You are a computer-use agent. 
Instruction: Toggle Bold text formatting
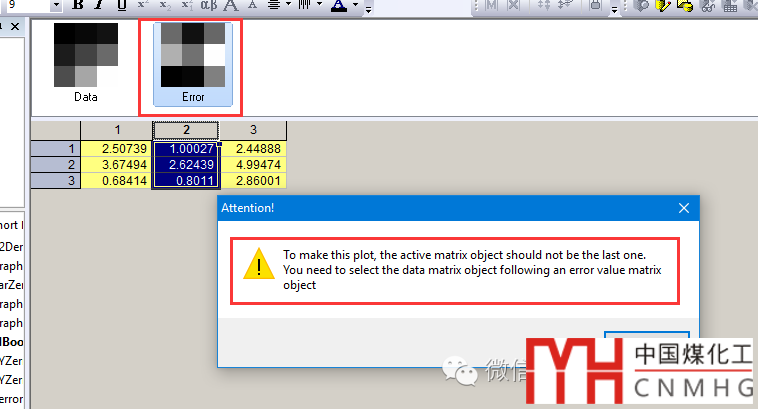point(78,5)
